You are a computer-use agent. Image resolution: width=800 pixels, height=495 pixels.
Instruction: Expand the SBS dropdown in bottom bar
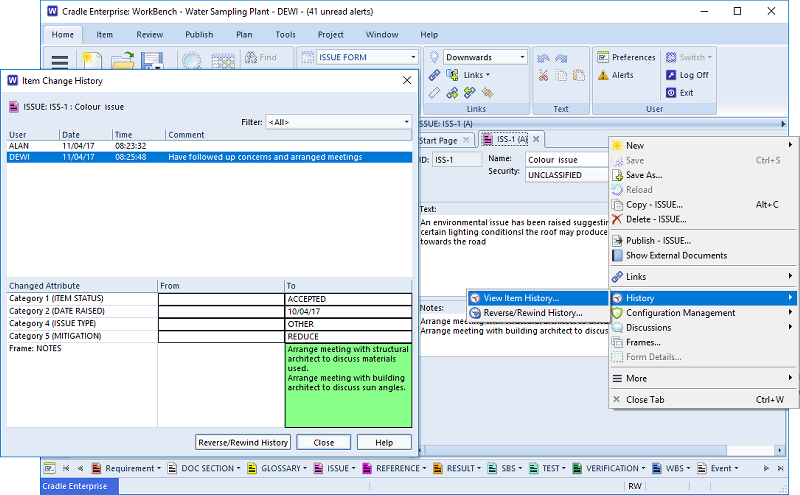(520, 468)
